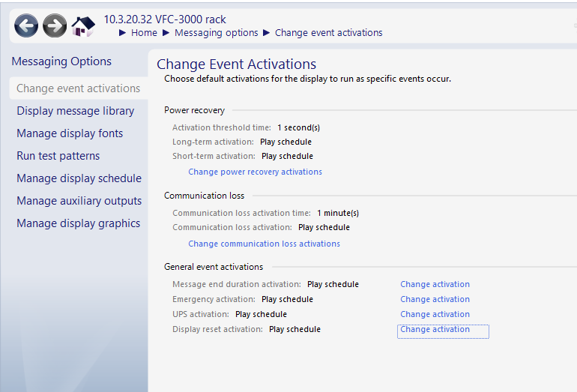Click the forward arrow navigation button

tap(55, 26)
